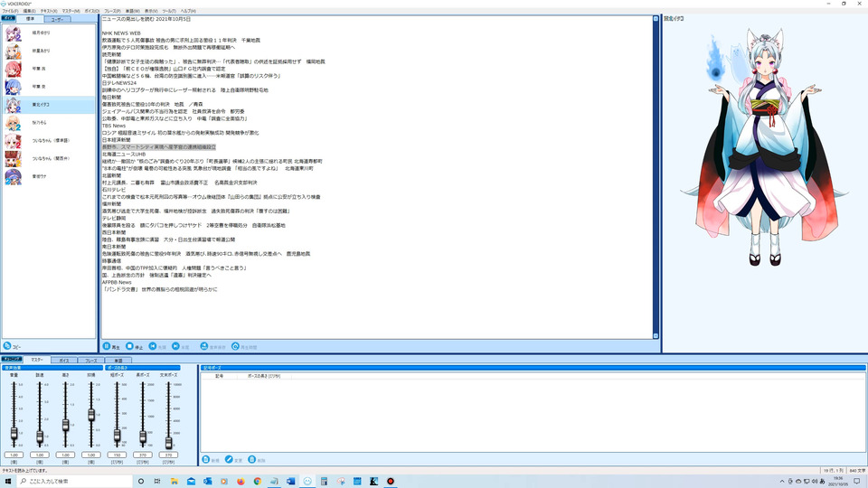Viewport: 868px width, 488px height.
Task: Open the Windows Start menu
Action: 8,482
